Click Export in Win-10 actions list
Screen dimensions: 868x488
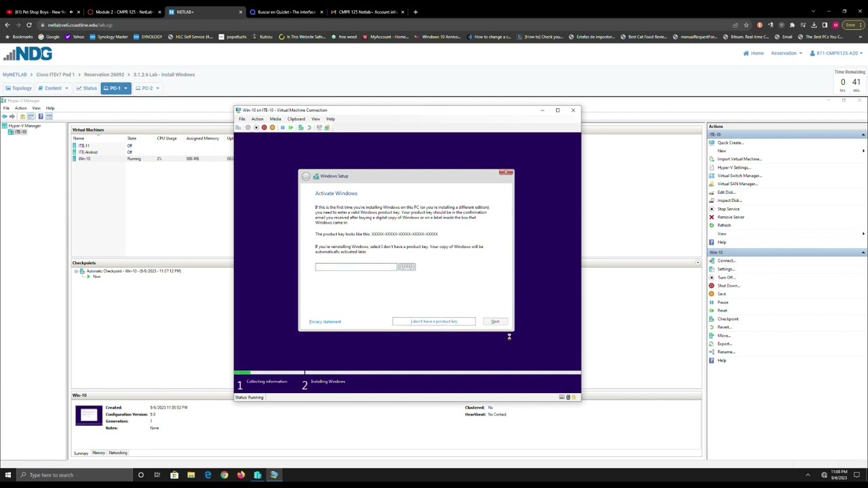pyautogui.click(x=724, y=344)
